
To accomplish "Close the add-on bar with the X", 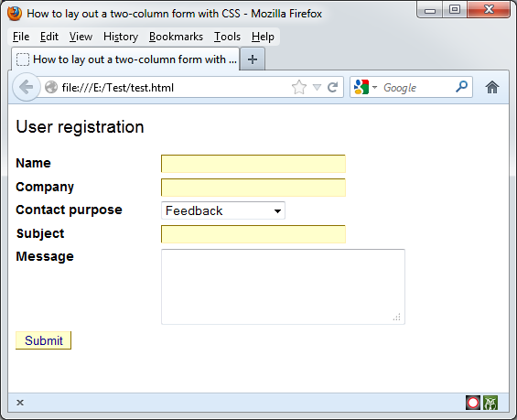I will [20, 403].
